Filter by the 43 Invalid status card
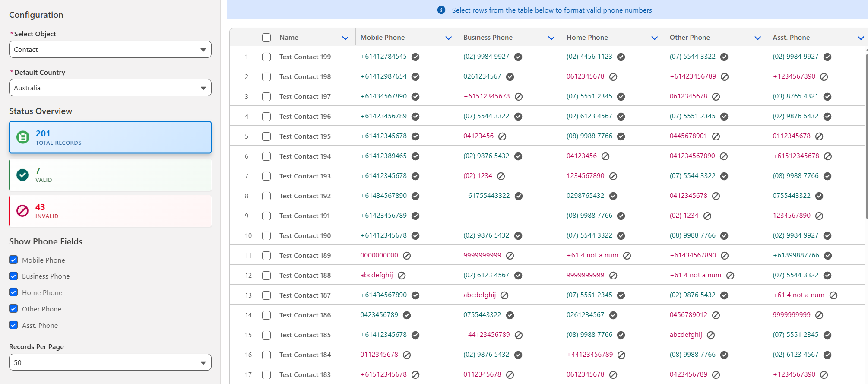 [110, 211]
